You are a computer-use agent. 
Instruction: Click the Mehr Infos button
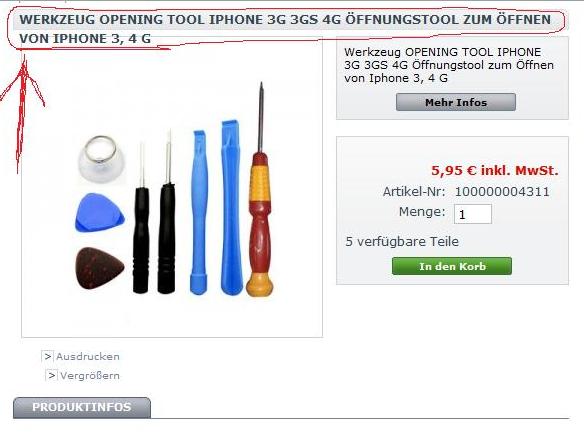[456, 102]
